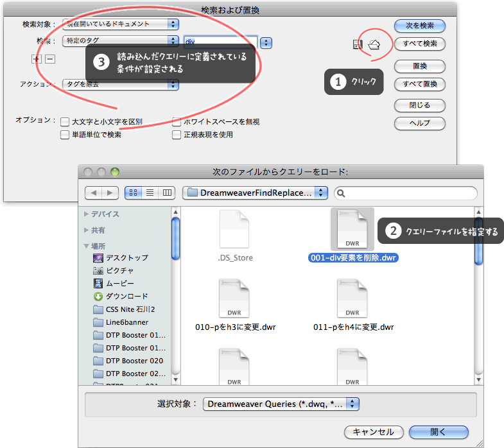
Task: Click the 置換 button
Action: pyautogui.click(x=420, y=66)
